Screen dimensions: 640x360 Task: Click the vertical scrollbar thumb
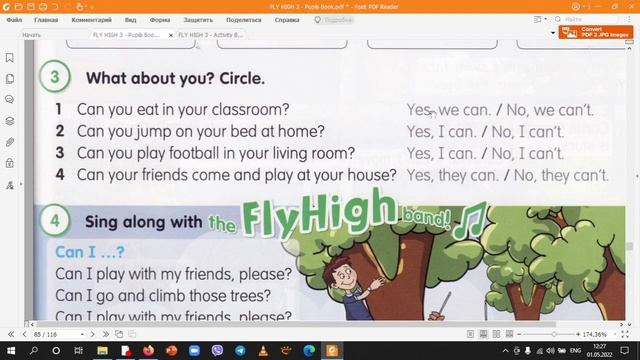tap(630, 246)
